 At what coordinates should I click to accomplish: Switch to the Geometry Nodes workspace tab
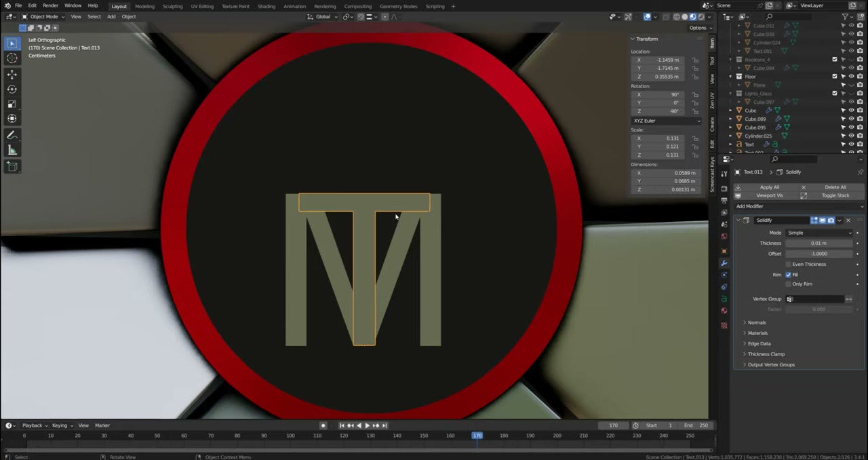coord(398,6)
